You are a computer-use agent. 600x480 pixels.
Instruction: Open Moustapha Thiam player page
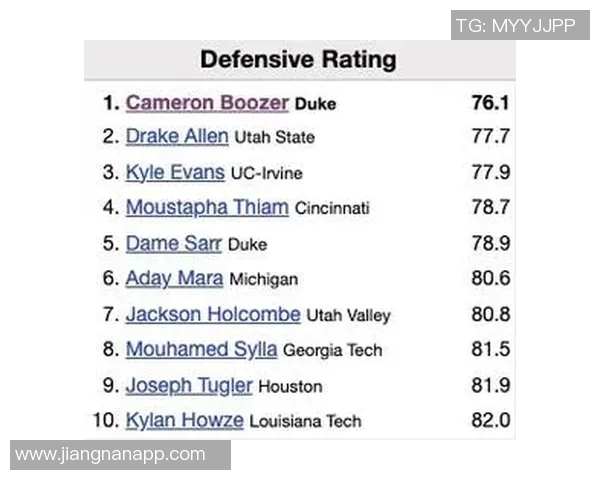tap(207, 208)
